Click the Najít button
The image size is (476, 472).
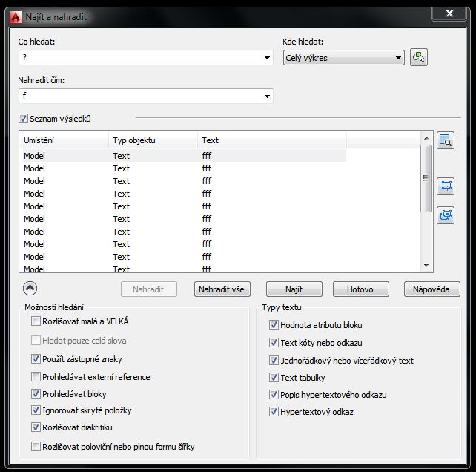294,289
